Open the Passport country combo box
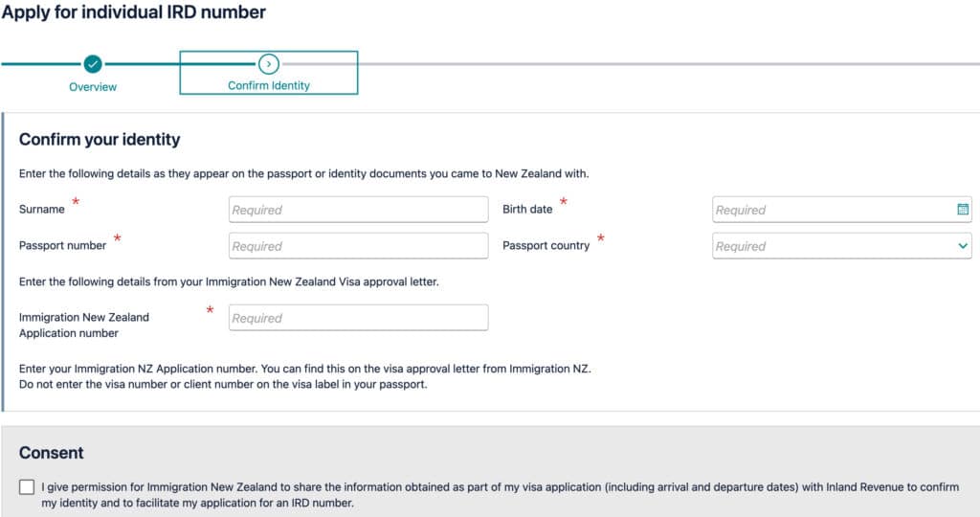 point(842,246)
